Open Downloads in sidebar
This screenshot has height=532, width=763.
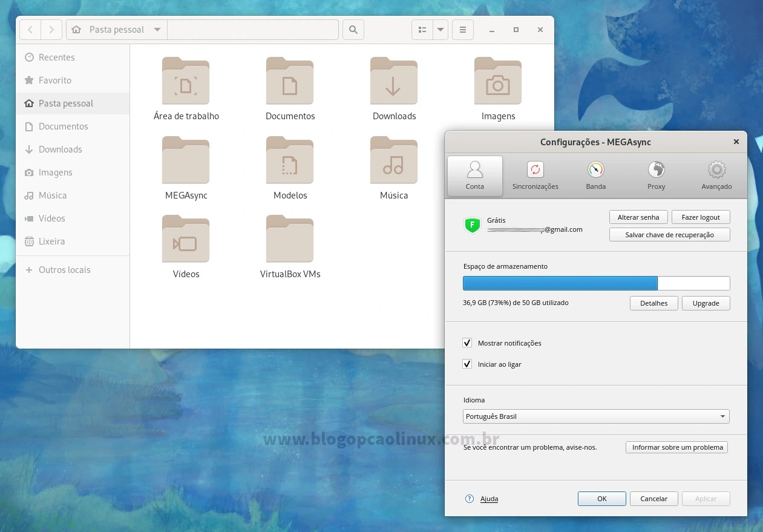tap(73, 149)
